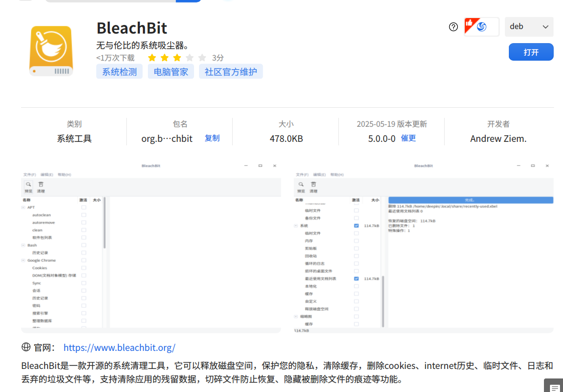Click the truncated package name org.b···chbit

point(167,138)
